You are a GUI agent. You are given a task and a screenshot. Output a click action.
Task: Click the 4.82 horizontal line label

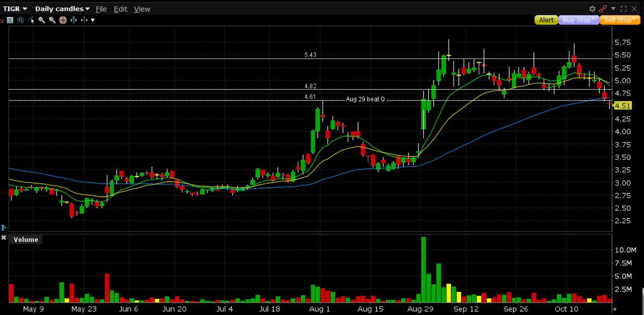(310, 86)
